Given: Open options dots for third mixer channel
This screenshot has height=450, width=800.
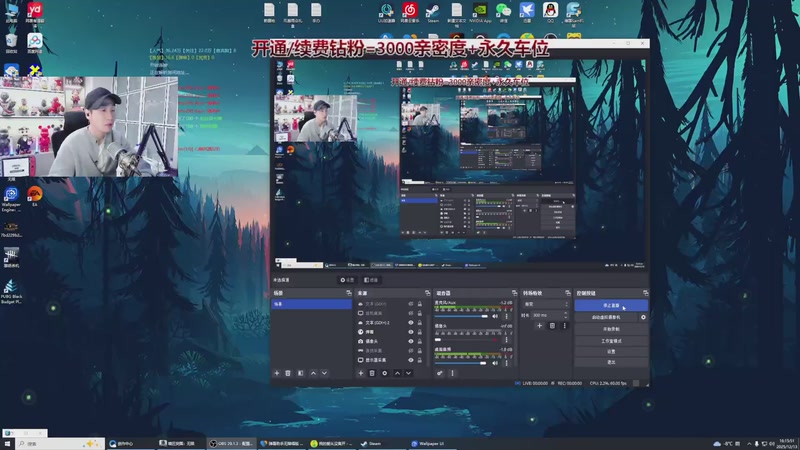Looking at the screenshot, I should 507,363.
